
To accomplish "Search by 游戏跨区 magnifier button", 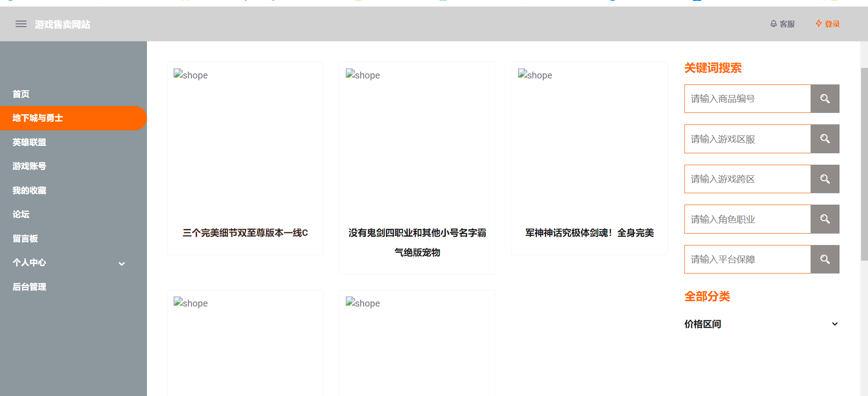I will point(825,179).
